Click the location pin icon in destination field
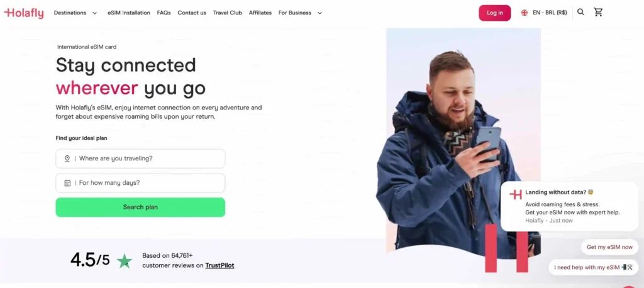The width and height of the screenshot is (644, 288). tap(67, 158)
